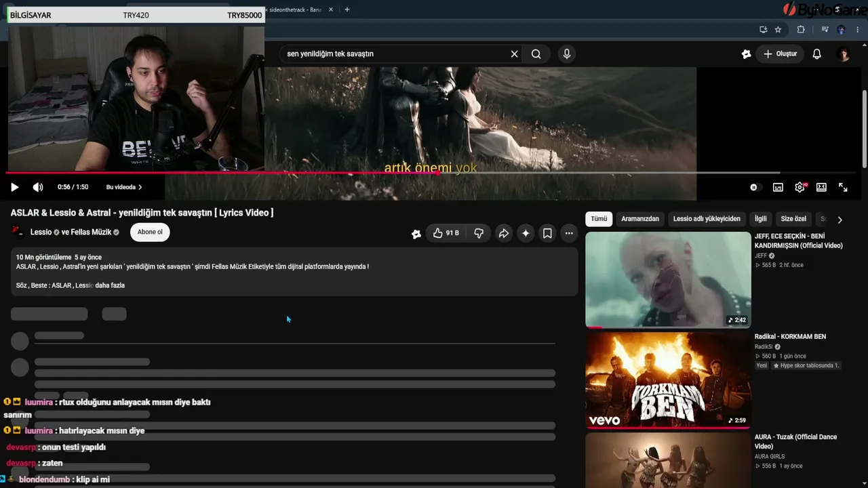Bookmark this page with the star icon
The width and height of the screenshot is (868, 488).
(778, 30)
